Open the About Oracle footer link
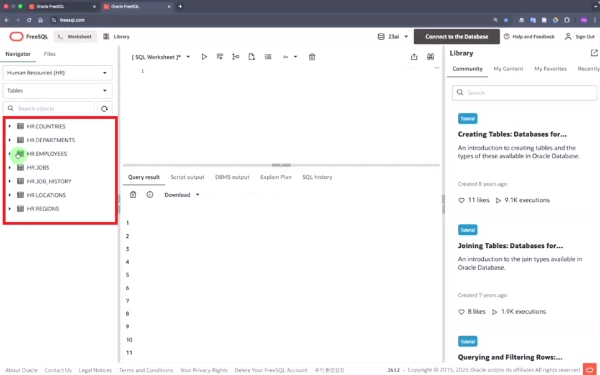Image resolution: width=600 pixels, height=375 pixels. pos(21,370)
